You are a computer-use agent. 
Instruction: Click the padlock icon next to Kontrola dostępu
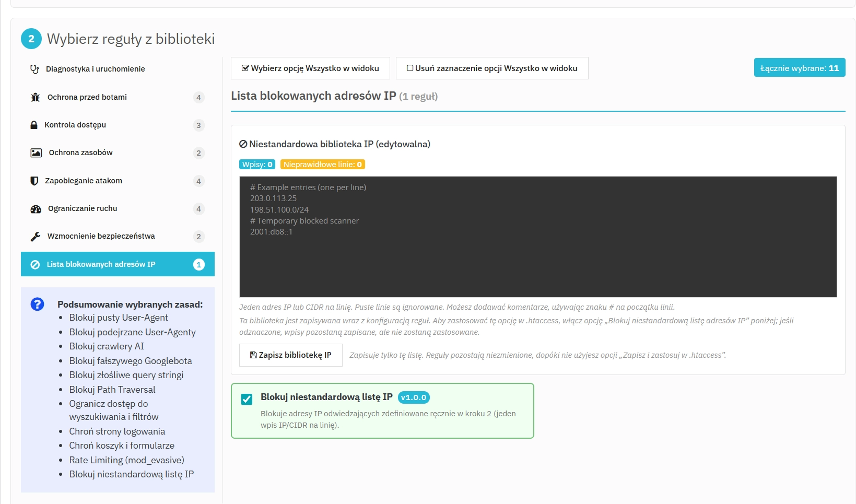point(34,125)
